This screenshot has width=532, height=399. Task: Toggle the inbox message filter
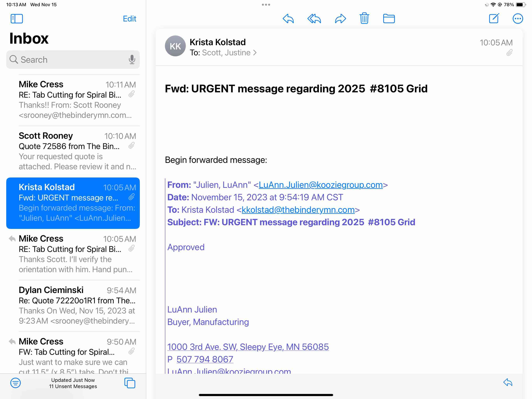pos(15,383)
